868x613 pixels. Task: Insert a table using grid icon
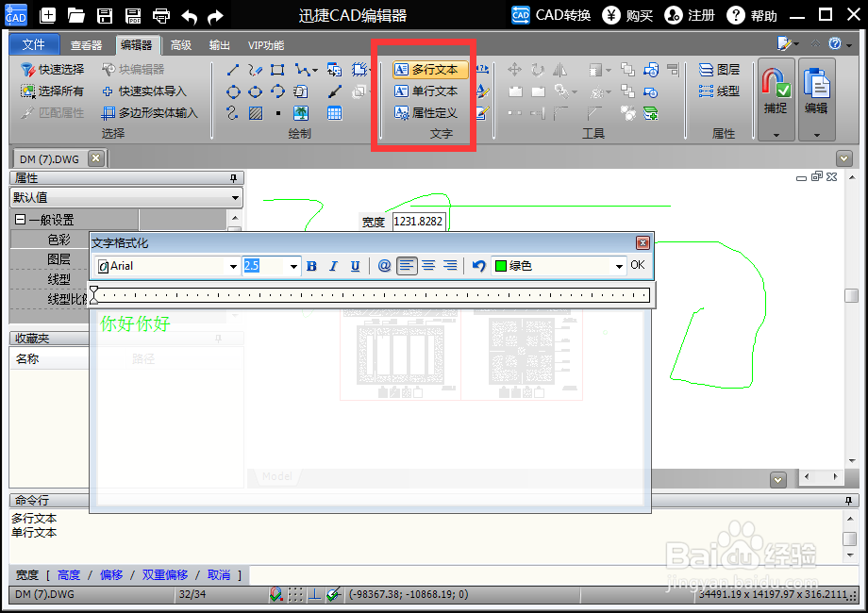tap(334, 113)
